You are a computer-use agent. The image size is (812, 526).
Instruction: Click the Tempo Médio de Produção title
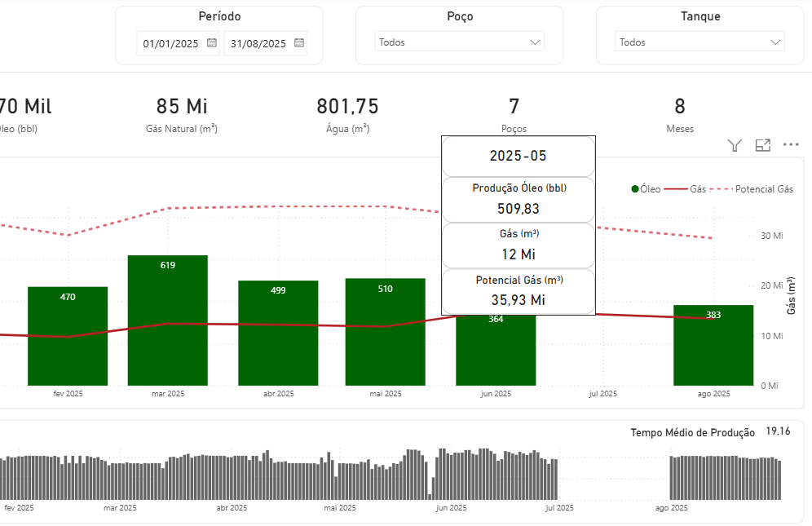click(692, 432)
